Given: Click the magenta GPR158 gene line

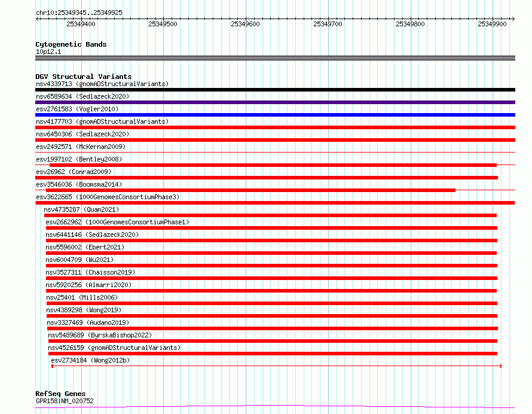Looking at the screenshot, I should [x=275, y=407].
